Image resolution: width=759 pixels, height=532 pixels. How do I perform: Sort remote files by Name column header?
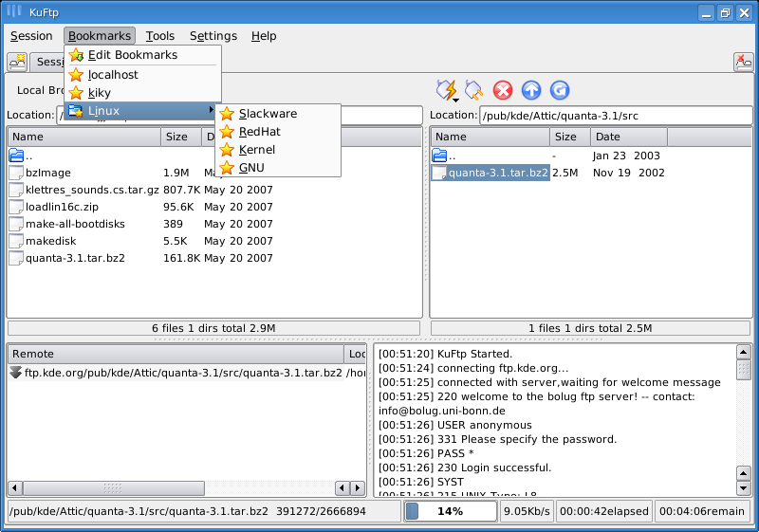point(491,137)
